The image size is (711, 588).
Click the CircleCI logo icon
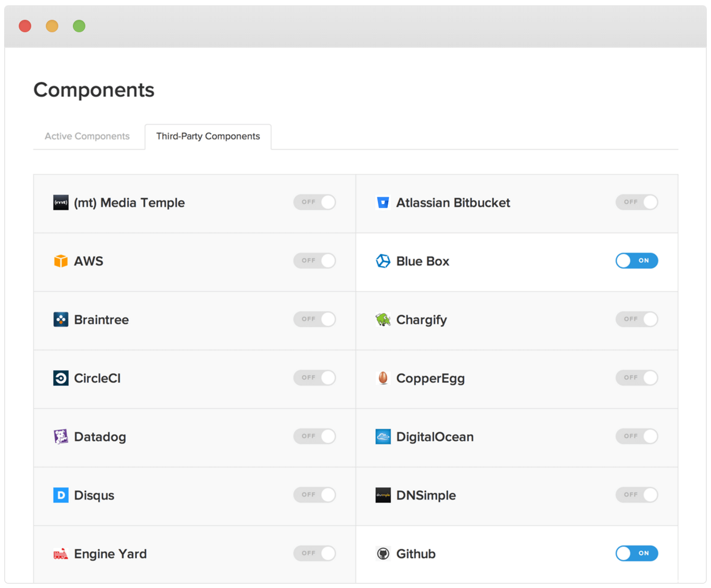pos(61,378)
